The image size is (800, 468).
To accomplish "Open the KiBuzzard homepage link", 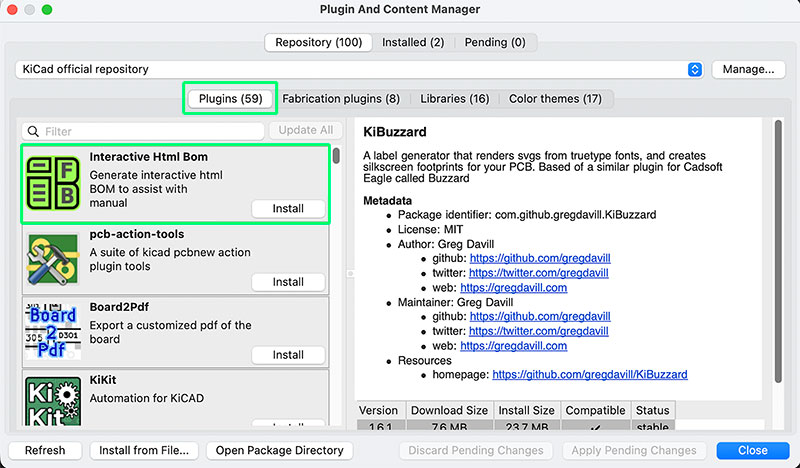I will pyautogui.click(x=590, y=375).
